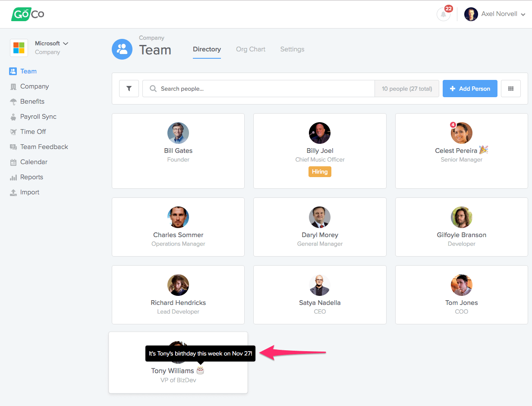Image resolution: width=532 pixels, height=406 pixels.
Task: Click in the Search people field
Action: click(258, 88)
